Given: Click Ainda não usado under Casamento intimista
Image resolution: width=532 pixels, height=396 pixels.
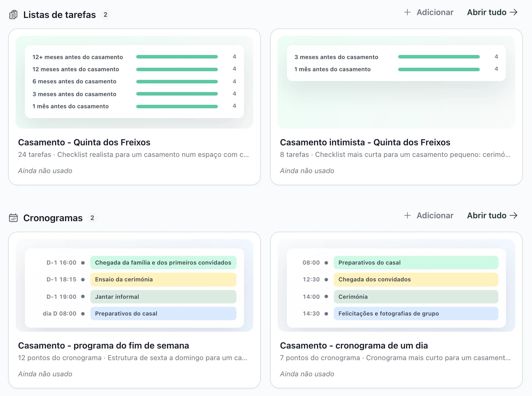Looking at the screenshot, I should 307,171.
